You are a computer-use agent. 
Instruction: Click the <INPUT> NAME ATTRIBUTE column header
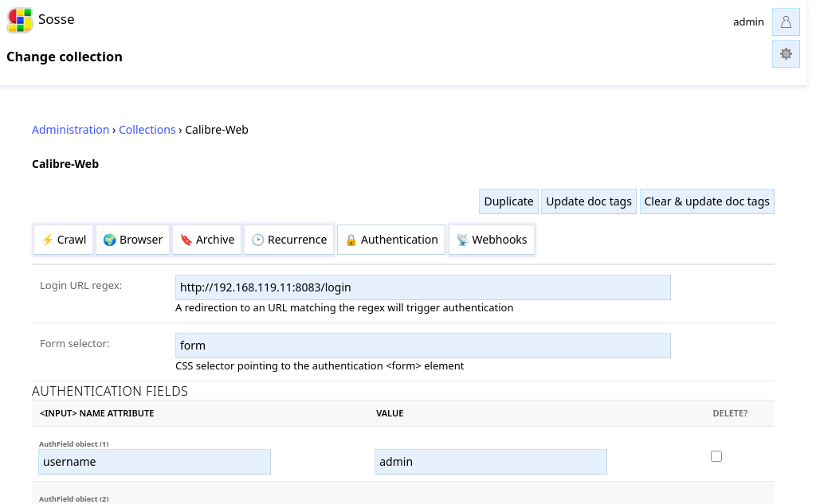tap(96, 413)
